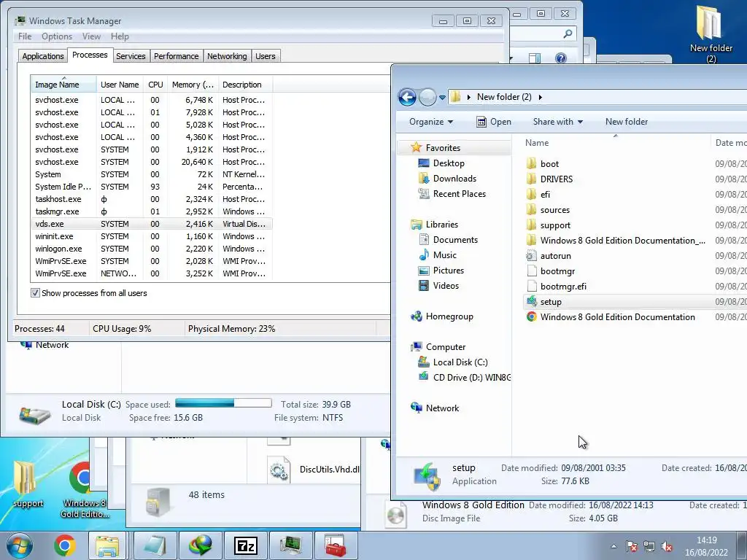This screenshot has width=747, height=560.
Task: Click the Explorer back navigation arrow
Action: [407, 97]
